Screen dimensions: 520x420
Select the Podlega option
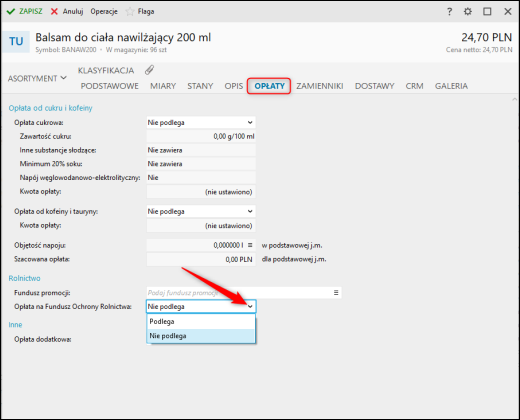coord(201,322)
